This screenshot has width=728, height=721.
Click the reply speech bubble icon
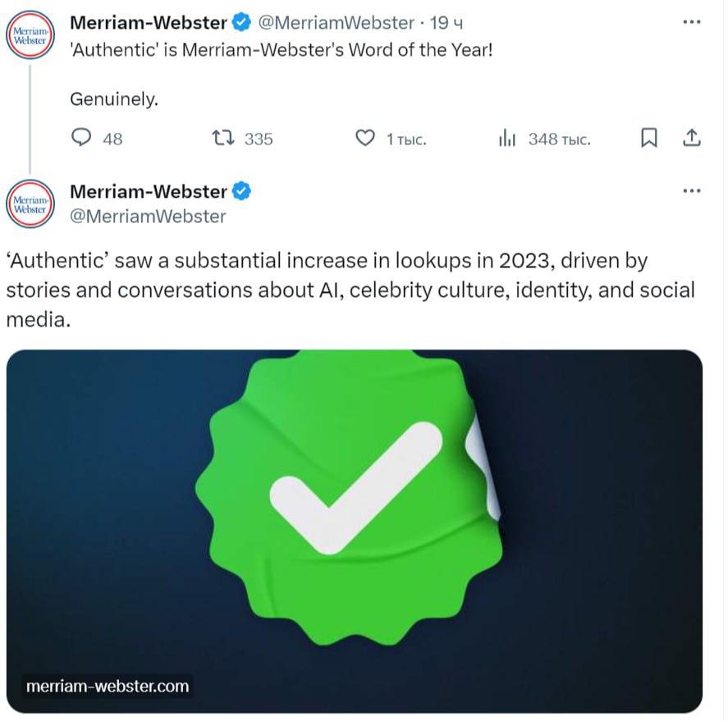pyautogui.click(x=81, y=137)
